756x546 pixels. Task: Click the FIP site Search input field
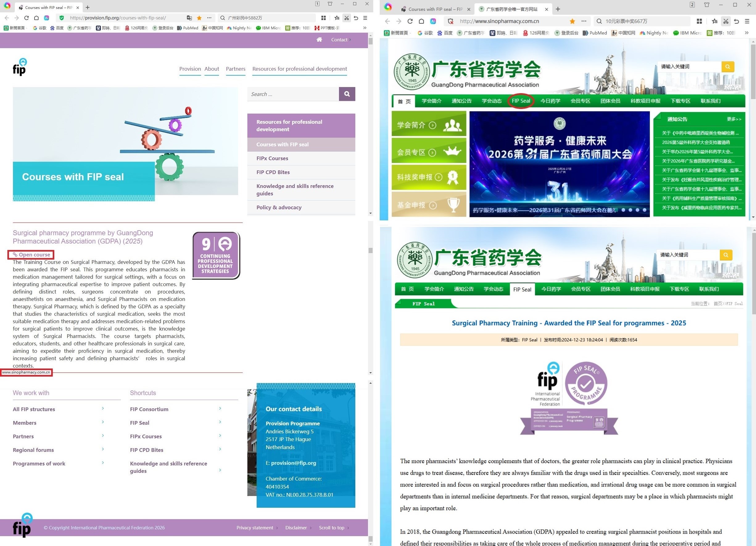pos(293,94)
